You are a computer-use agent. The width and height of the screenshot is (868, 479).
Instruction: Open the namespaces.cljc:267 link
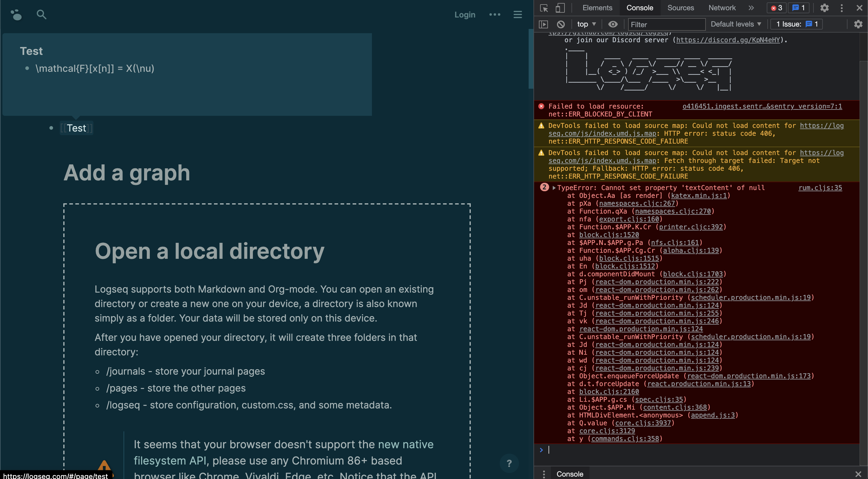pos(637,203)
